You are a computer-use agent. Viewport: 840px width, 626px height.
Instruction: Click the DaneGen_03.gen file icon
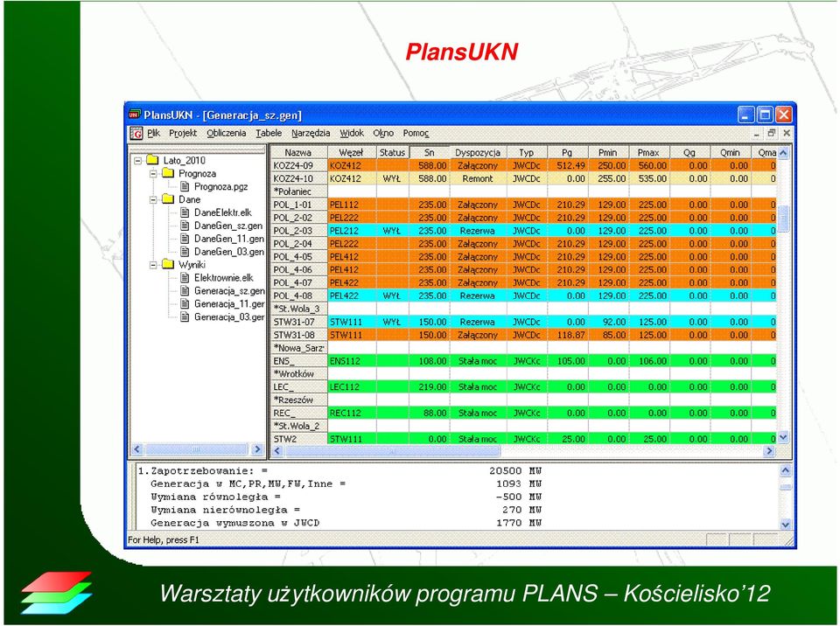pos(185,251)
